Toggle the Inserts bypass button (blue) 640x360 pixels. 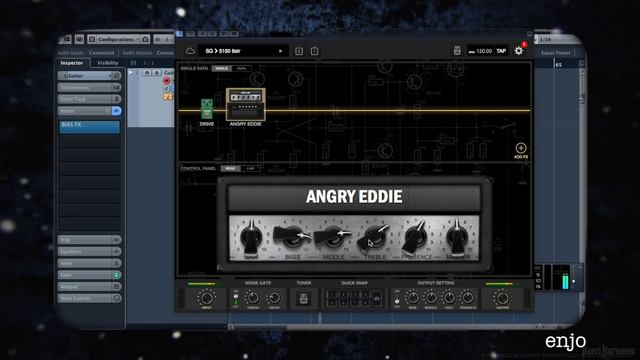[x=117, y=111]
